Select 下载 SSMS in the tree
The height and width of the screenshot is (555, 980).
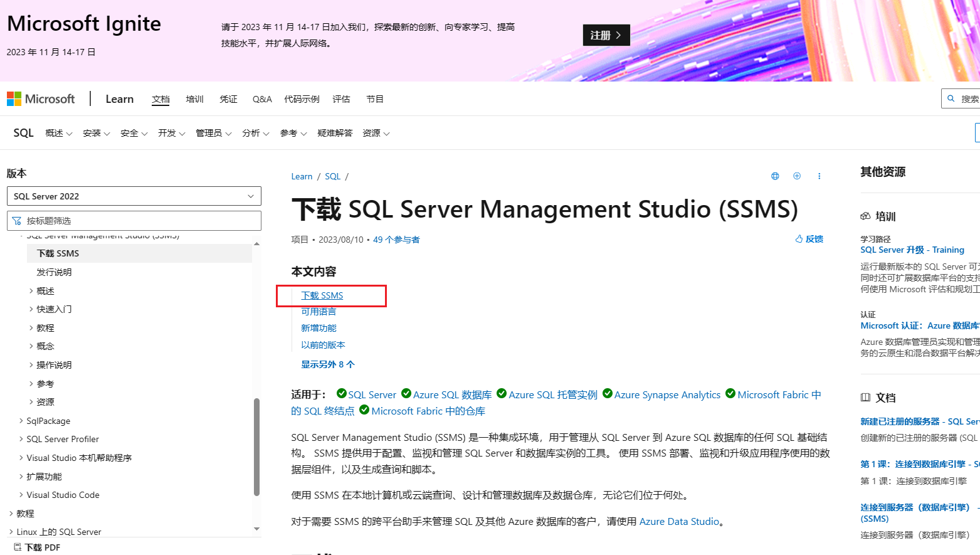[139, 253]
